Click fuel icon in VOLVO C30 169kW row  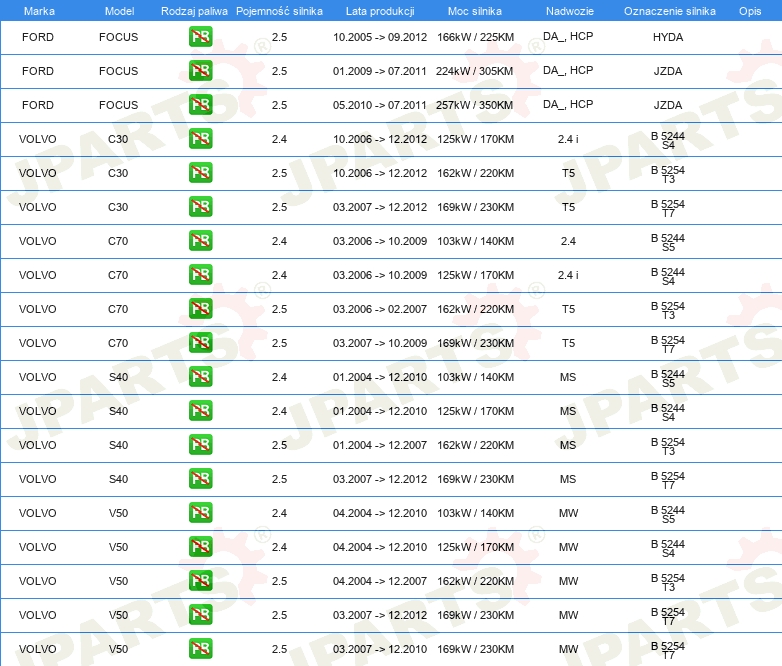(x=200, y=207)
